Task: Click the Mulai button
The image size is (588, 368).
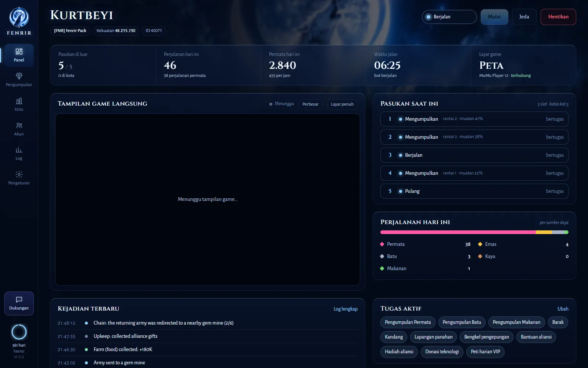Action: (494, 17)
